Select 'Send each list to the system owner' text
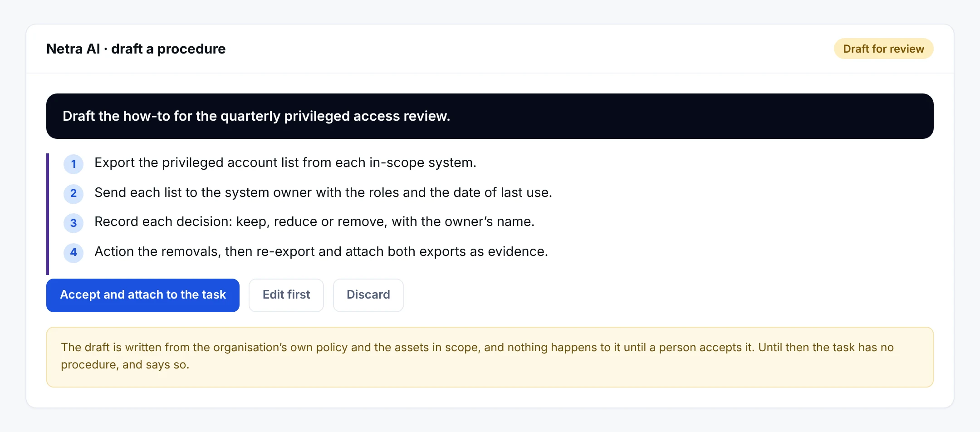Image resolution: width=980 pixels, height=432 pixels. pos(323,192)
